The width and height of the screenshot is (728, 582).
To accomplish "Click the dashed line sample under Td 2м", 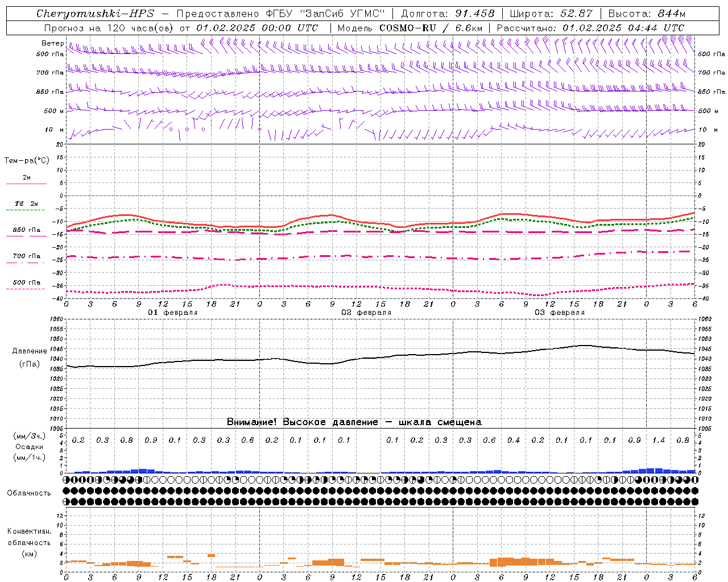I will tap(26, 210).
